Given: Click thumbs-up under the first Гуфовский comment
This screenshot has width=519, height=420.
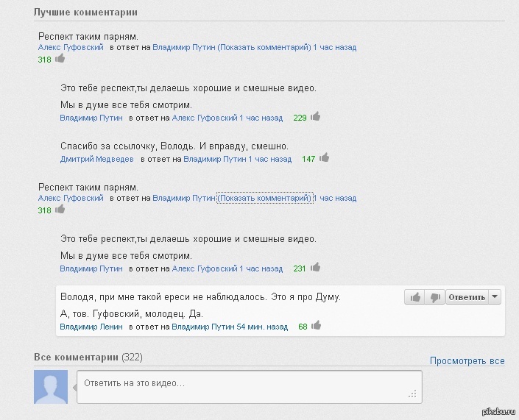Looking at the screenshot, I should click(60, 58).
